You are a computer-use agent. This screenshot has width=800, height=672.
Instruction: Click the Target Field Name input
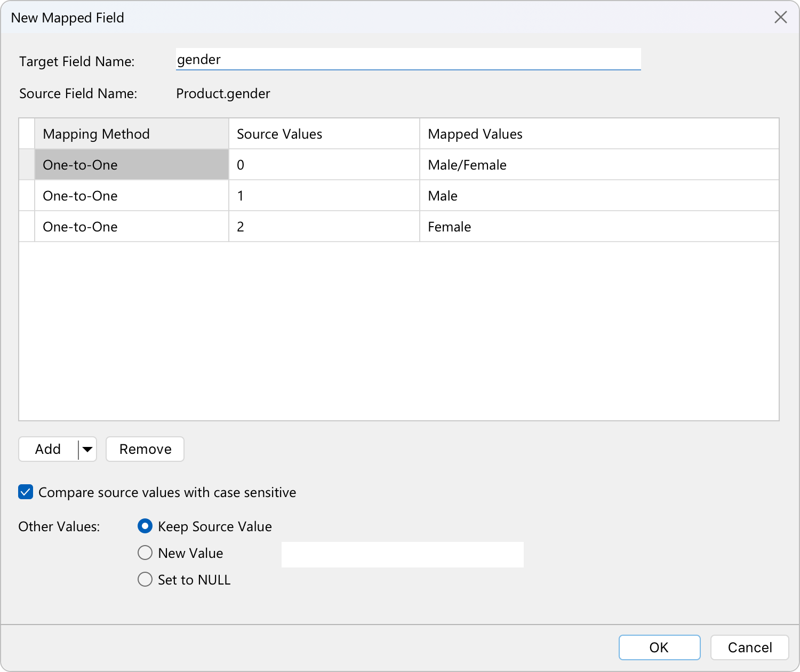pyautogui.click(x=408, y=59)
